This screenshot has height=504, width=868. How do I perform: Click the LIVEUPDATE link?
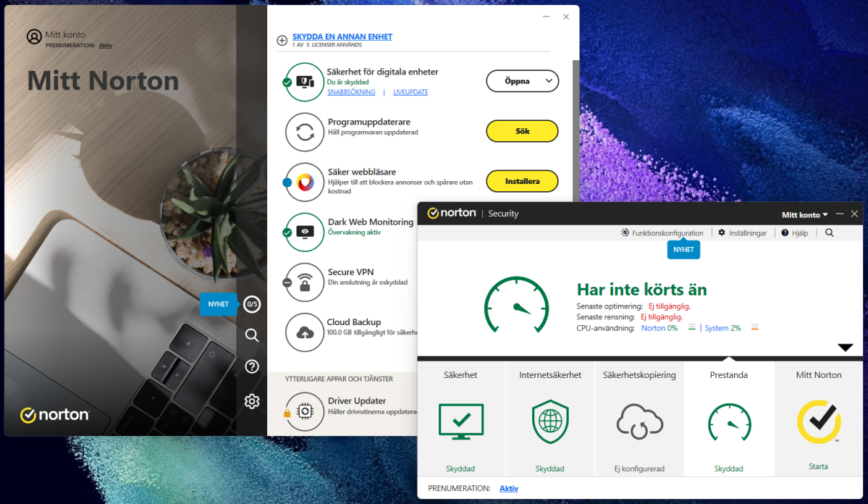[410, 93]
